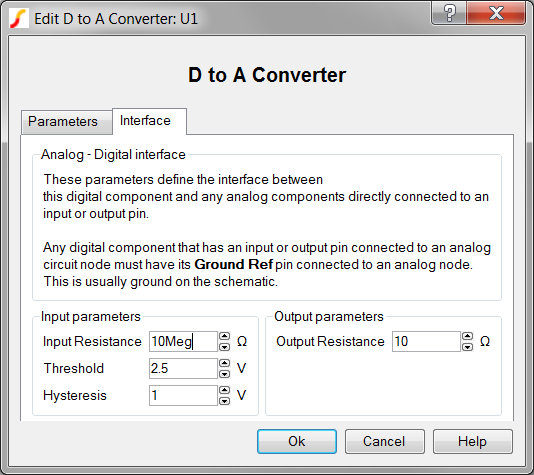Increase Output Resistance with up arrow

pyautogui.click(x=468, y=336)
